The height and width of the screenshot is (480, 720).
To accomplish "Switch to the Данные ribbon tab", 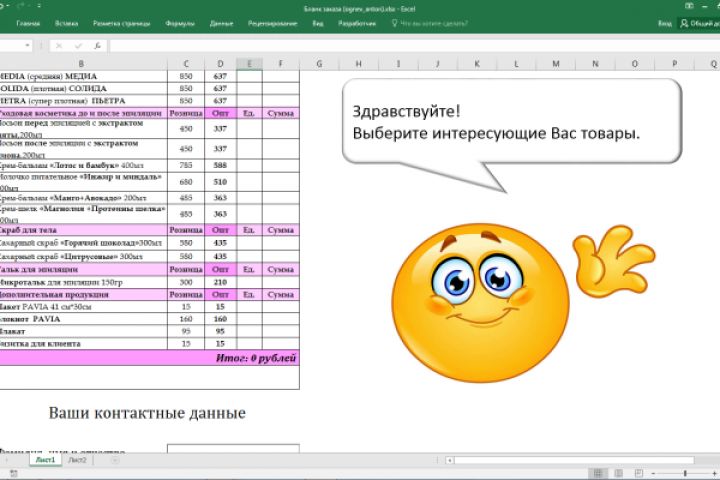I will coord(221,23).
